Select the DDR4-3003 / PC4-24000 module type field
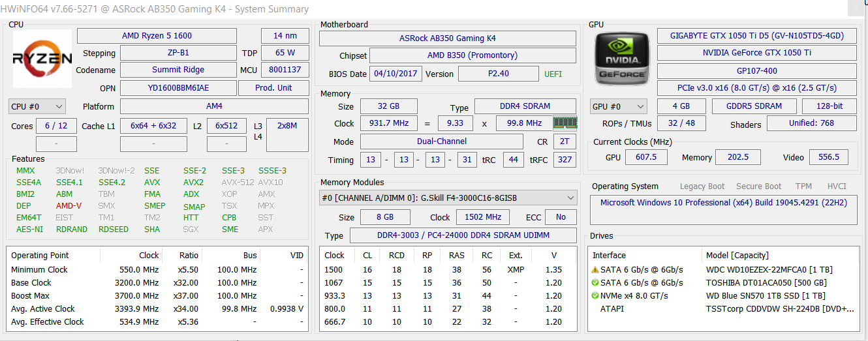Viewport: 868px width, 341px height. 463,235
